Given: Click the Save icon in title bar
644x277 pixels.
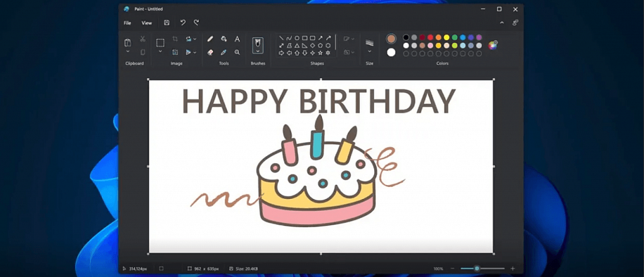Looking at the screenshot, I should [166, 23].
